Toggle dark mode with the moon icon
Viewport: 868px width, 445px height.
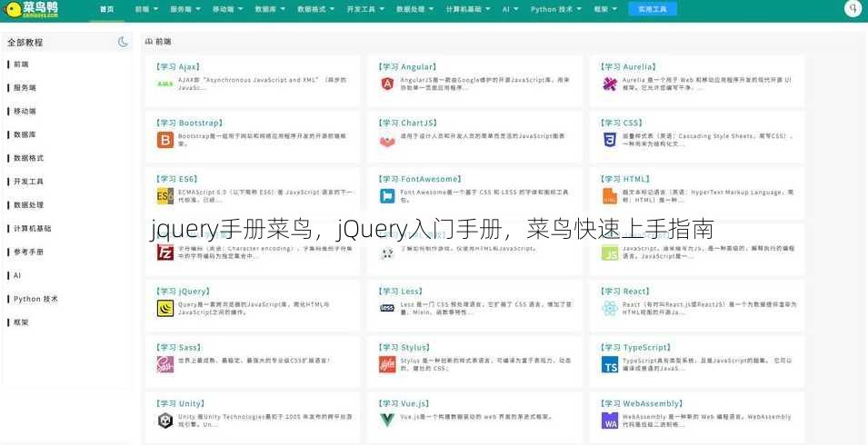pos(123,42)
